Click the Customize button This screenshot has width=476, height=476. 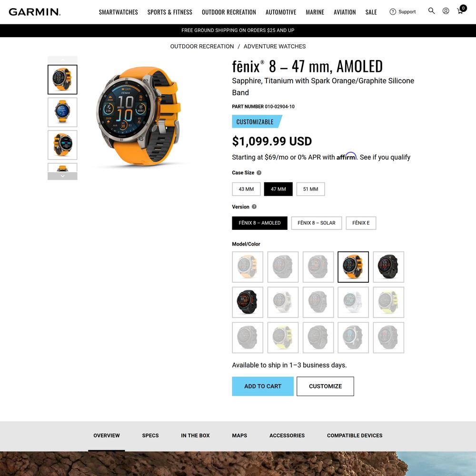325,387
